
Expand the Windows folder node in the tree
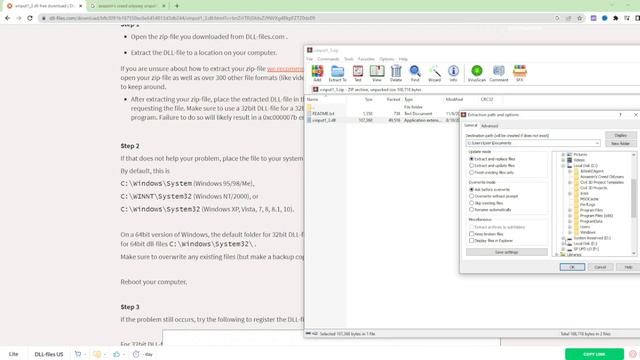coord(570,232)
